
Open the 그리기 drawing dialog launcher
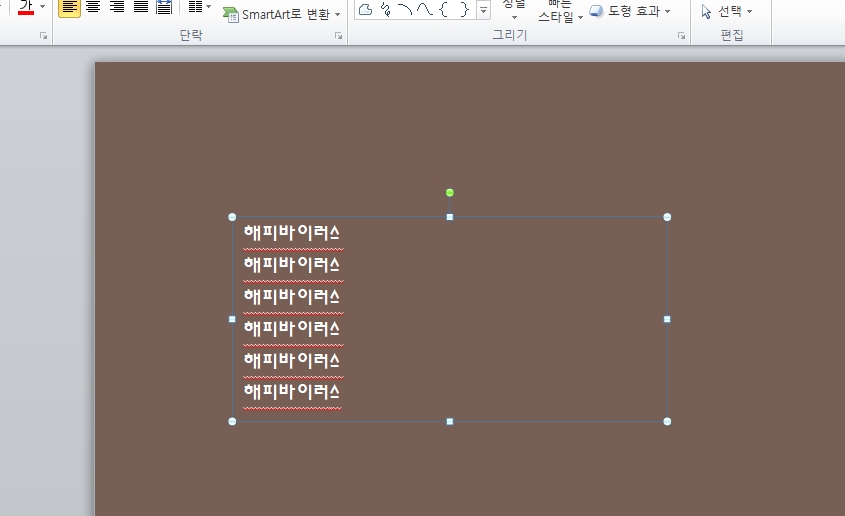[682, 36]
